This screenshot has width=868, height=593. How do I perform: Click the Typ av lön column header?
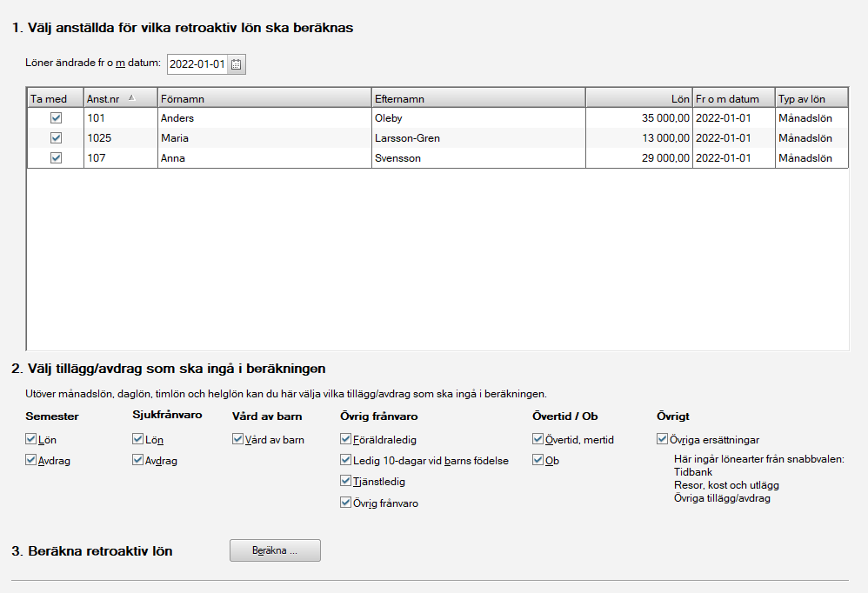[x=811, y=99]
